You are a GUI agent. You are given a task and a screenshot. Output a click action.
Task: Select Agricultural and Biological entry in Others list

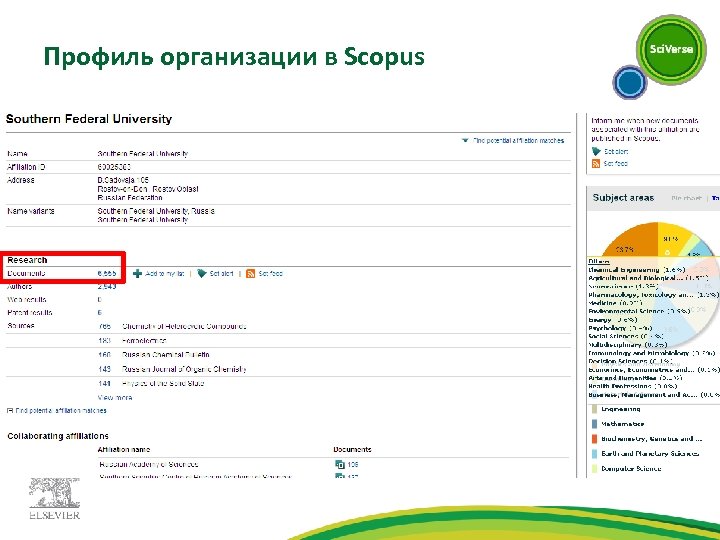point(648,278)
